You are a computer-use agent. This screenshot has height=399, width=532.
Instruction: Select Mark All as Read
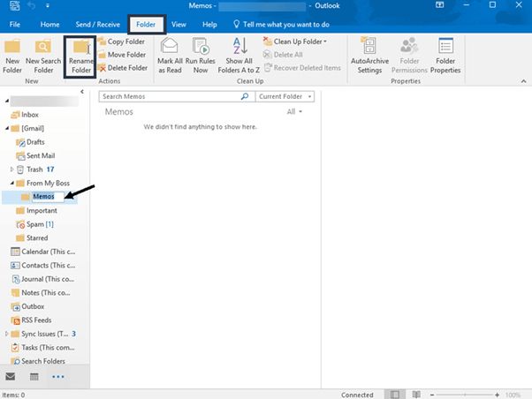[170, 56]
